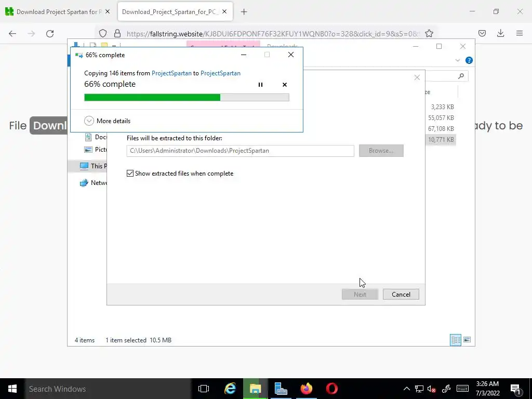Open the Windows Start menu

(12, 389)
